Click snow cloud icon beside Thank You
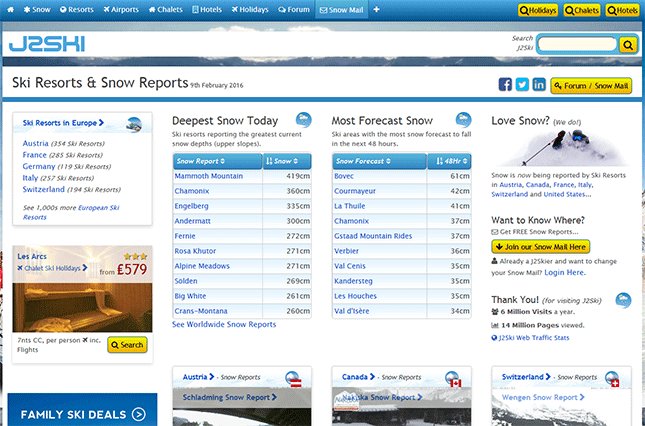The width and height of the screenshot is (645, 426). pyautogui.click(x=623, y=300)
